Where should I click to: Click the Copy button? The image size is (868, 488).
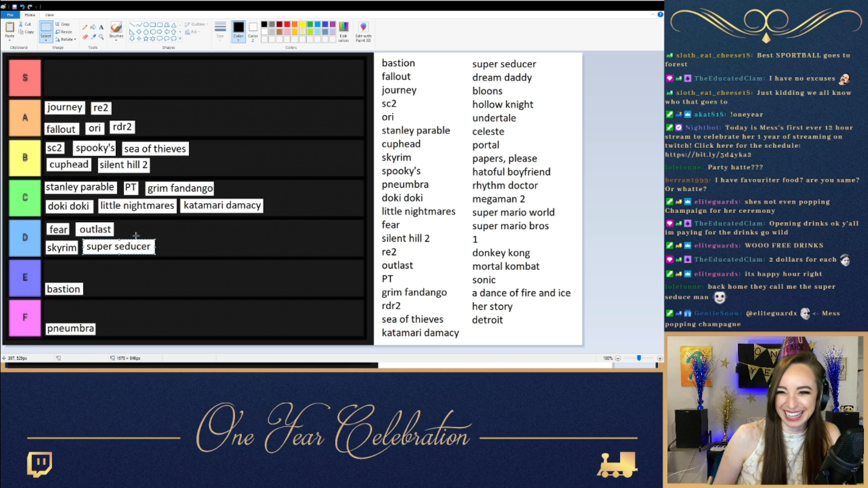pos(26,32)
